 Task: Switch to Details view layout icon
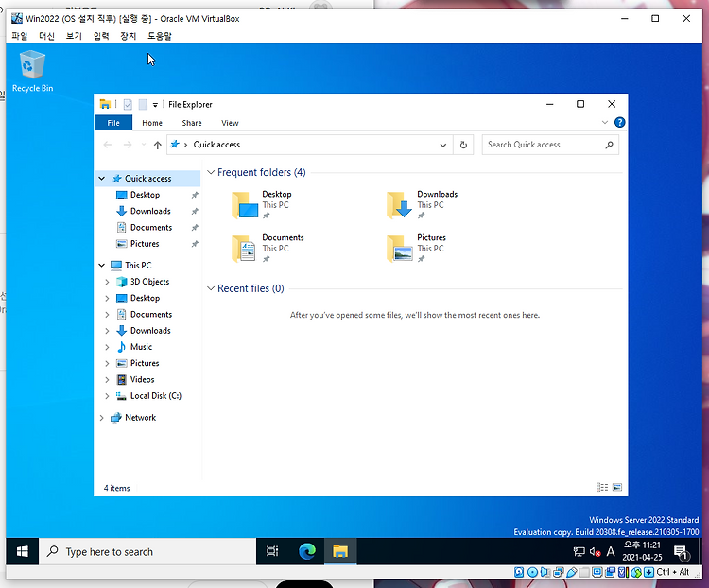click(x=602, y=487)
